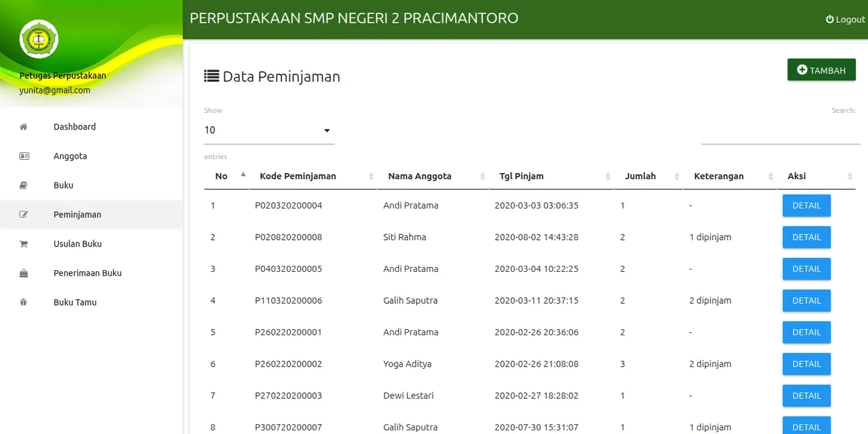View DETAIL of loan P110320200006
868x434 pixels.
pos(807,301)
